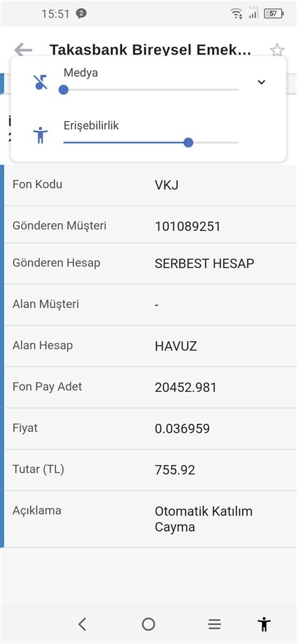297x644 pixels.
Task: Tap the accessibility shortcut in navigation bar
Action: point(264,624)
